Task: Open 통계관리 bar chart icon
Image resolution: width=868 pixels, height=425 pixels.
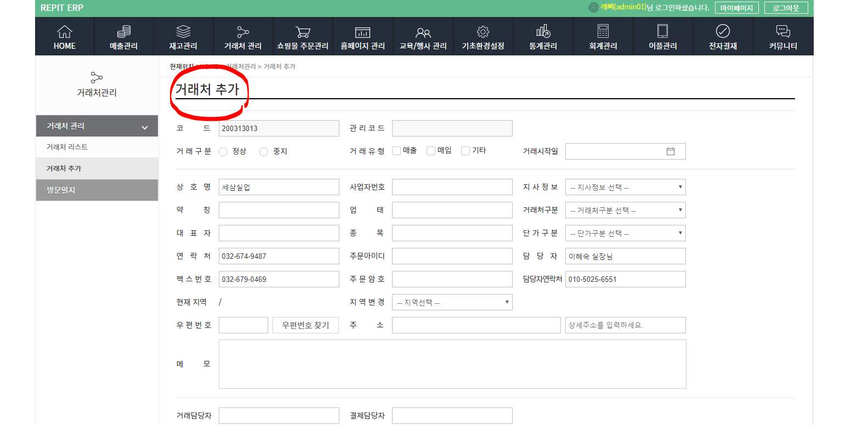Action: point(543,31)
